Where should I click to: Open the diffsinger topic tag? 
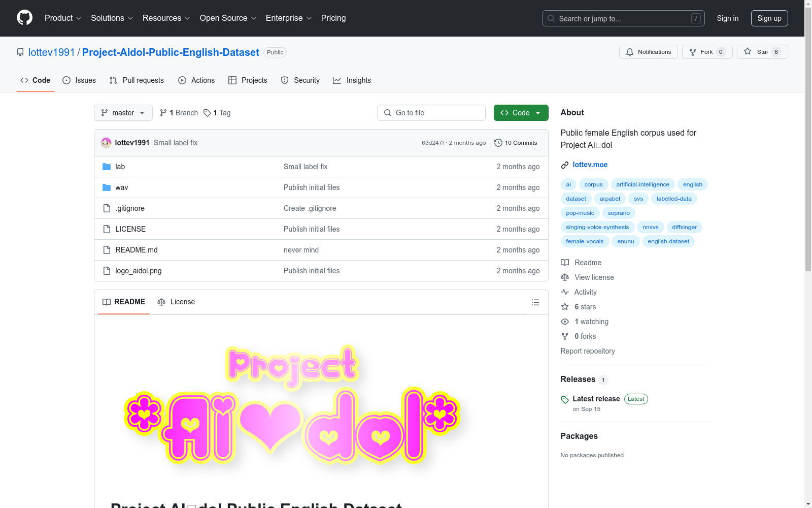point(685,227)
